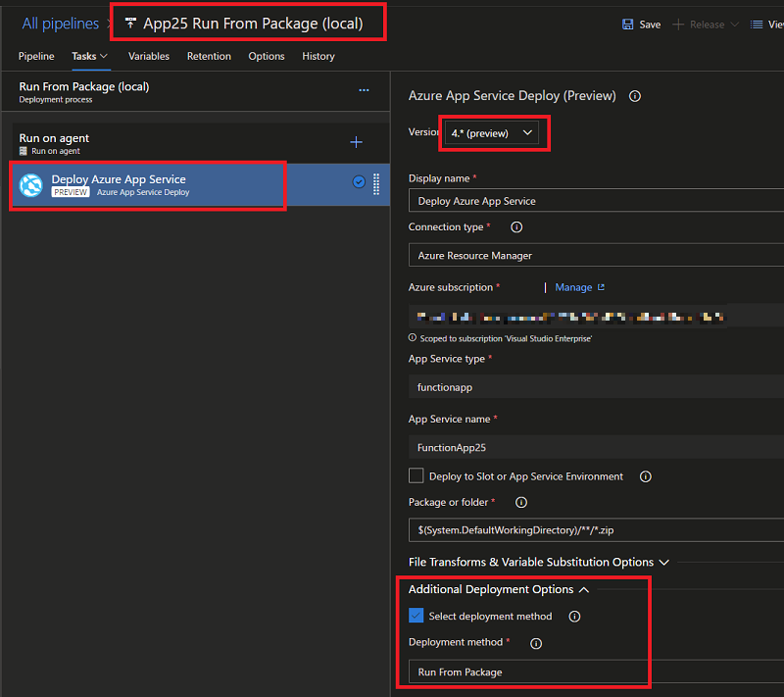
Task: Click the Manage subscription link
Action: [573, 287]
